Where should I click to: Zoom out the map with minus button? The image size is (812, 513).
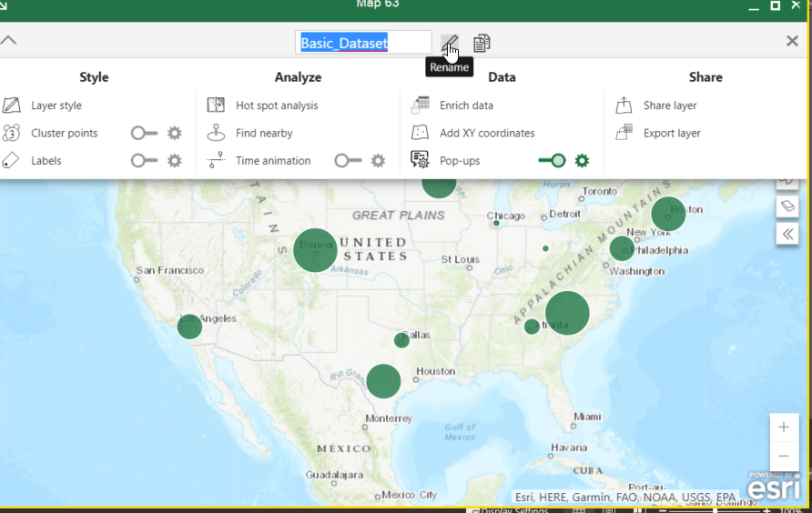point(784,456)
